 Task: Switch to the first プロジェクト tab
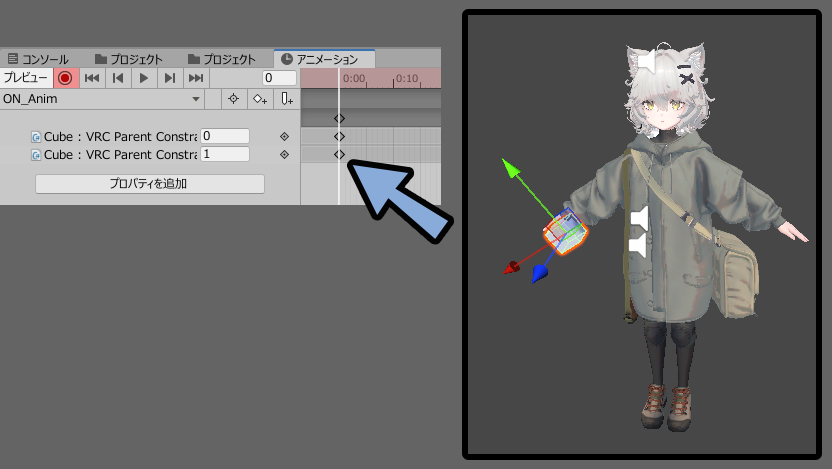[128, 58]
